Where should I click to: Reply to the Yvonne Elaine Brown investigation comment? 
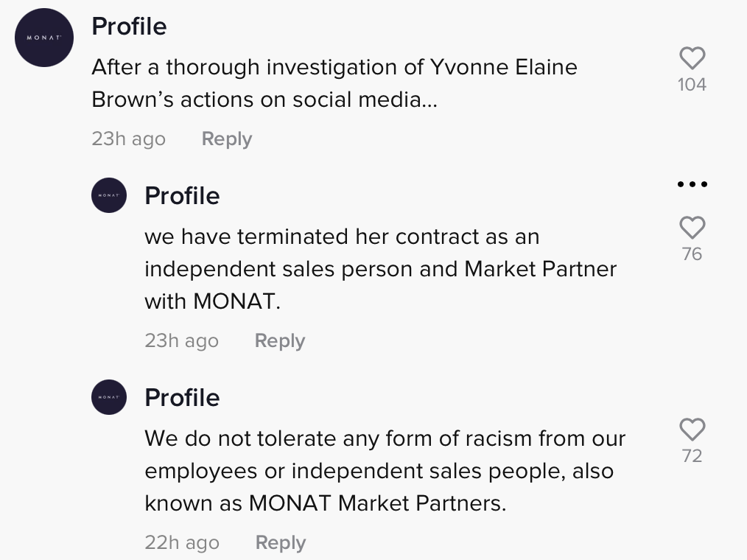tap(227, 139)
